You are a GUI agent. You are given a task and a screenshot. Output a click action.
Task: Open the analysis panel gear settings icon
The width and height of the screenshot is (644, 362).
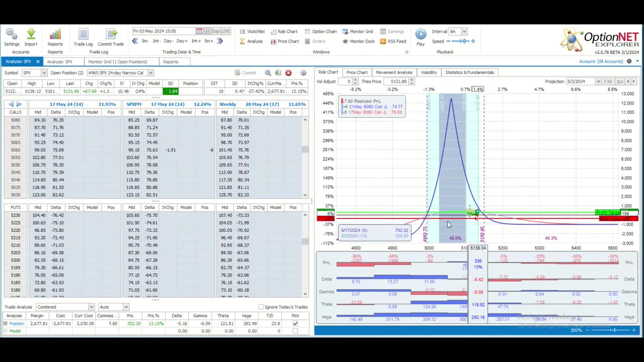303,73
